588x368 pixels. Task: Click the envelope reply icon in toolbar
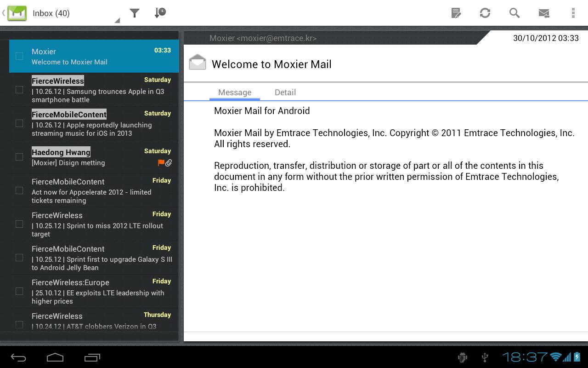[544, 13]
